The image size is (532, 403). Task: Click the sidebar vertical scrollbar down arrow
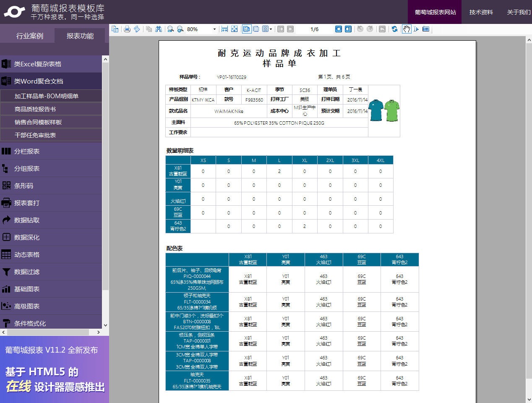pyautogui.click(x=105, y=325)
